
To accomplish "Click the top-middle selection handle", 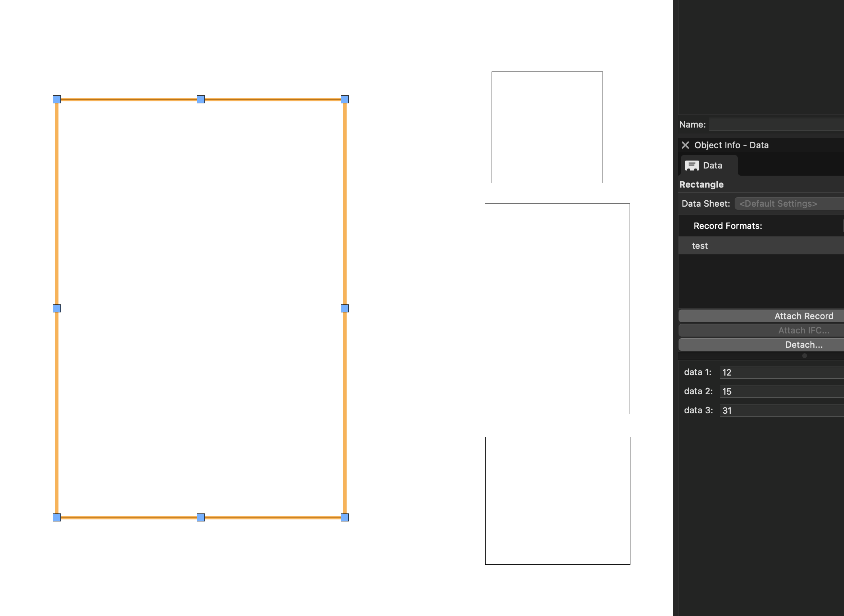I will pos(201,99).
